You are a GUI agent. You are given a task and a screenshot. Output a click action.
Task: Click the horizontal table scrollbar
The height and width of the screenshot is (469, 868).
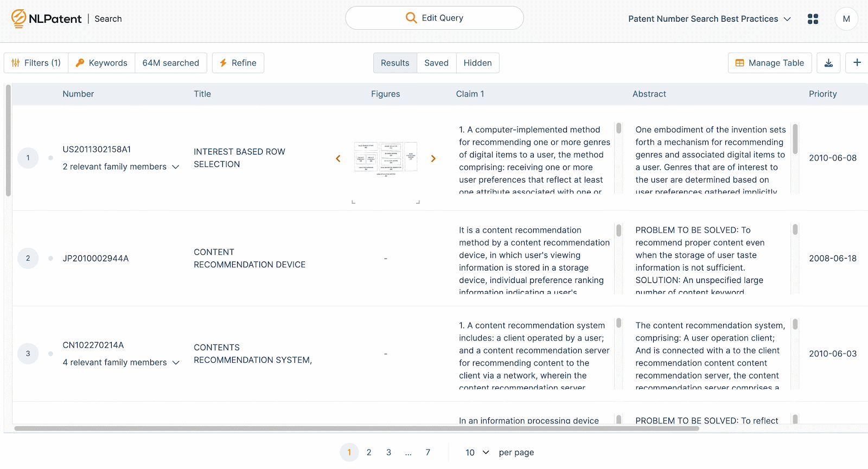(356, 428)
